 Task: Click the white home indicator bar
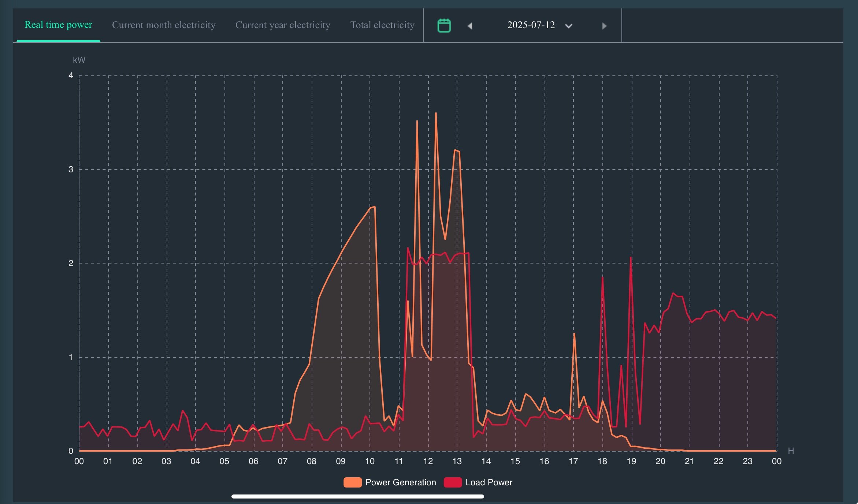tap(358, 497)
